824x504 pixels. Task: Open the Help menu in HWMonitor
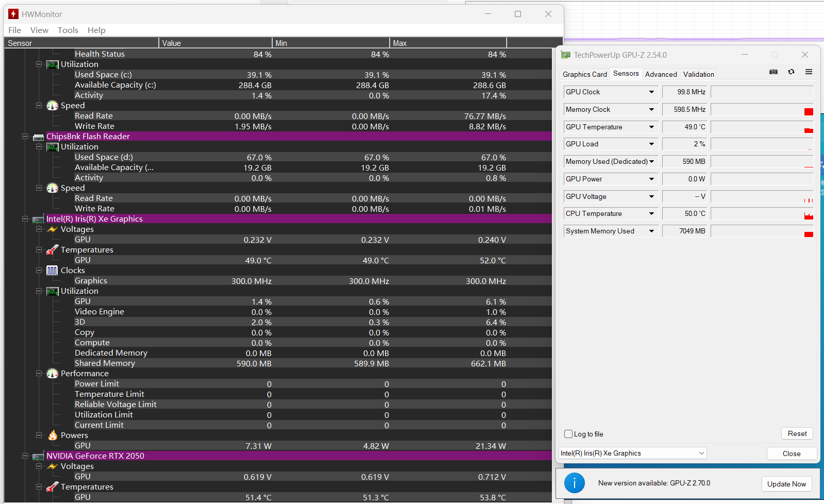(x=96, y=30)
